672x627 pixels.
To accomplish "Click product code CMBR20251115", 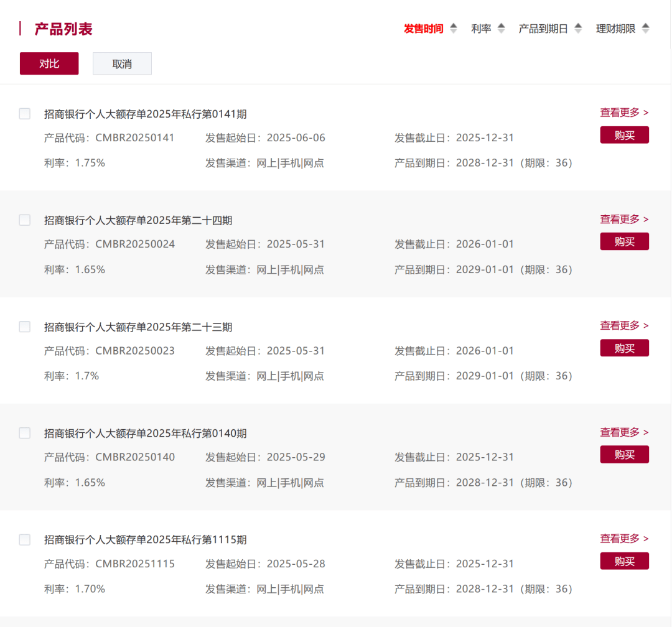I will [x=134, y=564].
